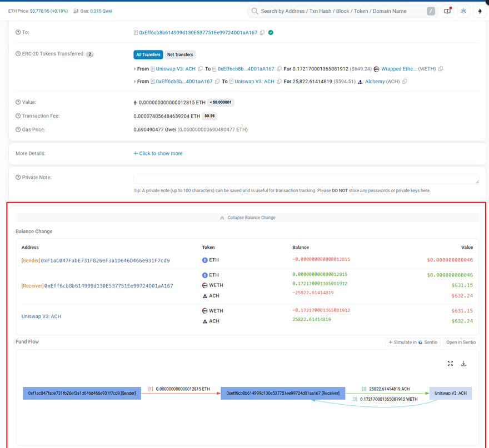
Task: Click flow label 0.172170001365081912 WETH
Action: (x=388, y=399)
